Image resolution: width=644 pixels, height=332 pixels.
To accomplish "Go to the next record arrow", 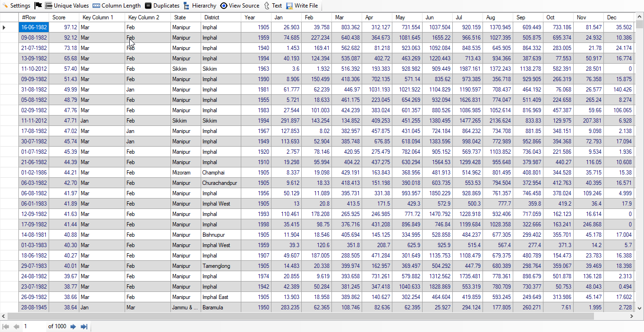I will 73,326.
